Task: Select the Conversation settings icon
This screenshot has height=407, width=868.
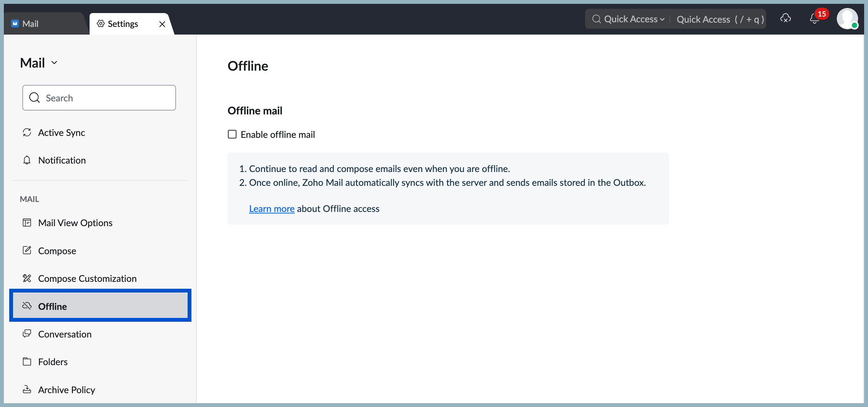Action: point(27,334)
